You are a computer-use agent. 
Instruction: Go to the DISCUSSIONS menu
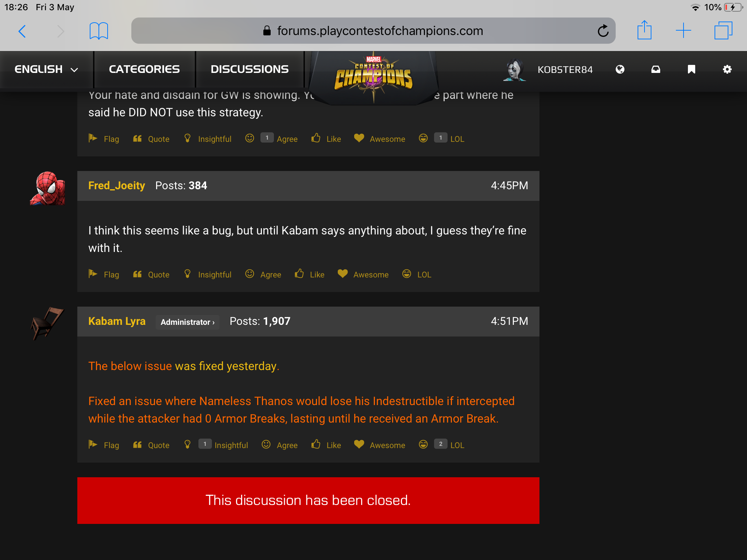tap(249, 69)
